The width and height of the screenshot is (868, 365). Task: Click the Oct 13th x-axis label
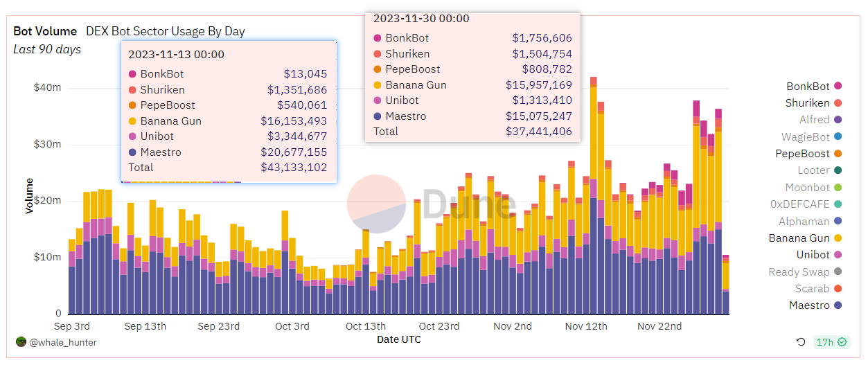366,326
